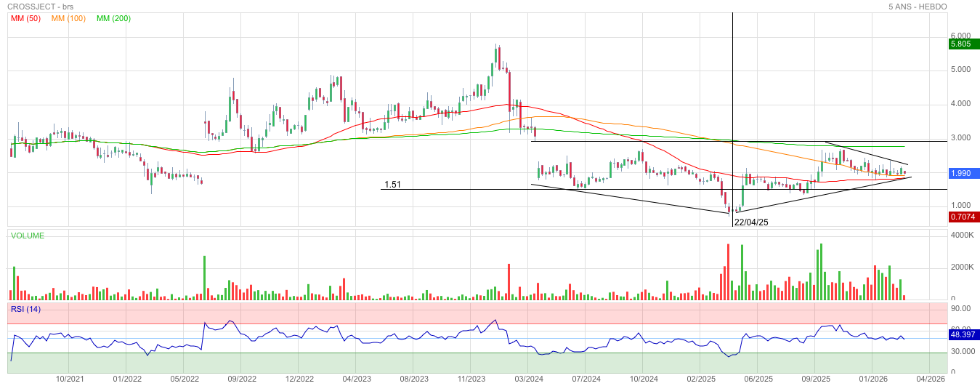
Task: Select the MM (200) legend label
Action: click(114, 18)
